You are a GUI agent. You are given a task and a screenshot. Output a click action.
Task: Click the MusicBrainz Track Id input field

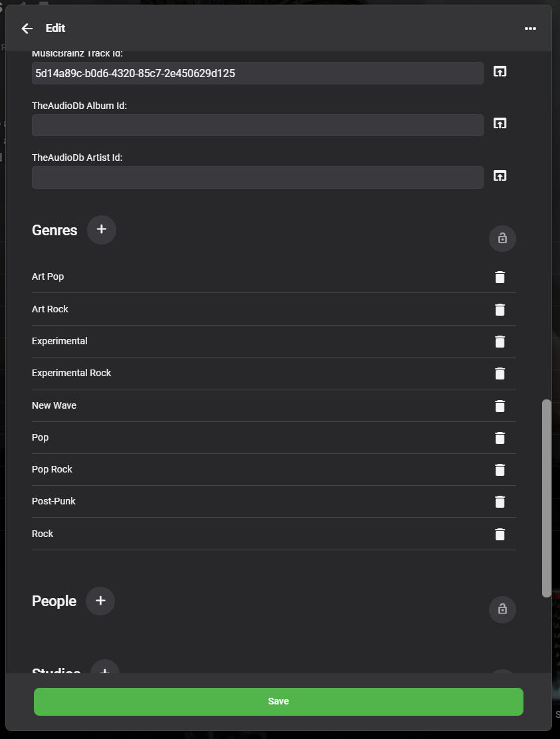click(257, 73)
